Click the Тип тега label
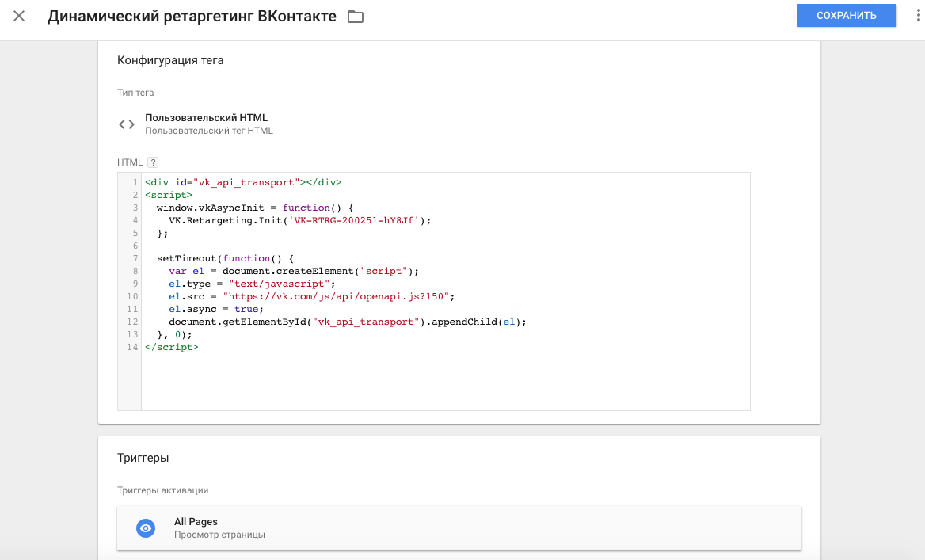 (135, 93)
